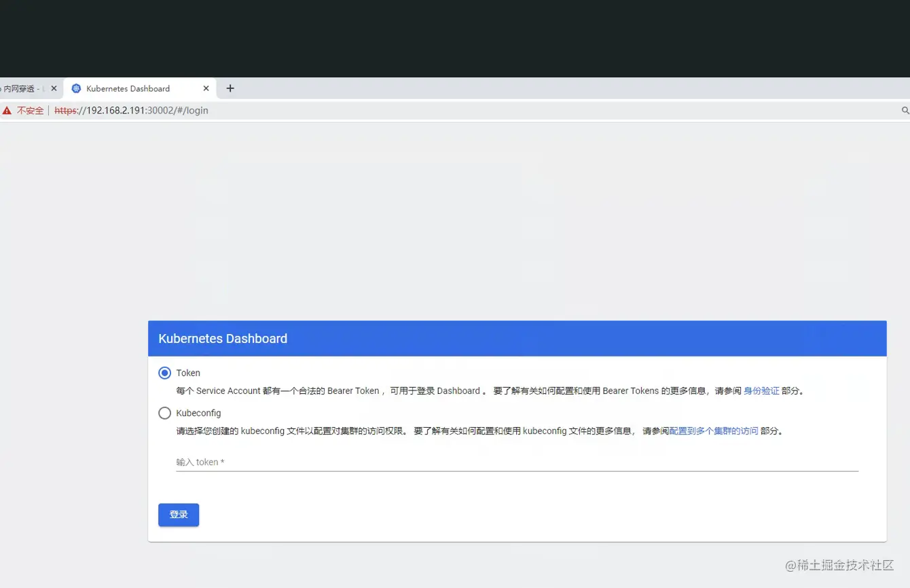Click the search magnifier icon in address bar
The width and height of the screenshot is (910, 588).
pyautogui.click(x=905, y=110)
